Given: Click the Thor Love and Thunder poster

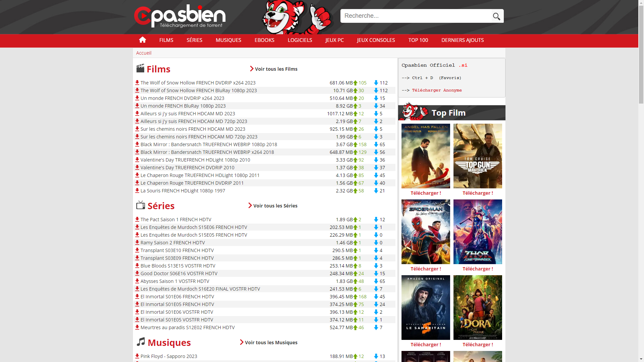Looking at the screenshot, I should pyautogui.click(x=478, y=232).
